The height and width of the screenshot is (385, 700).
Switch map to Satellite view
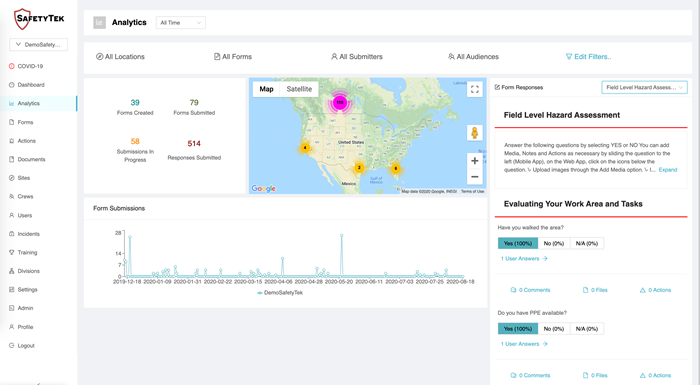click(299, 89)
